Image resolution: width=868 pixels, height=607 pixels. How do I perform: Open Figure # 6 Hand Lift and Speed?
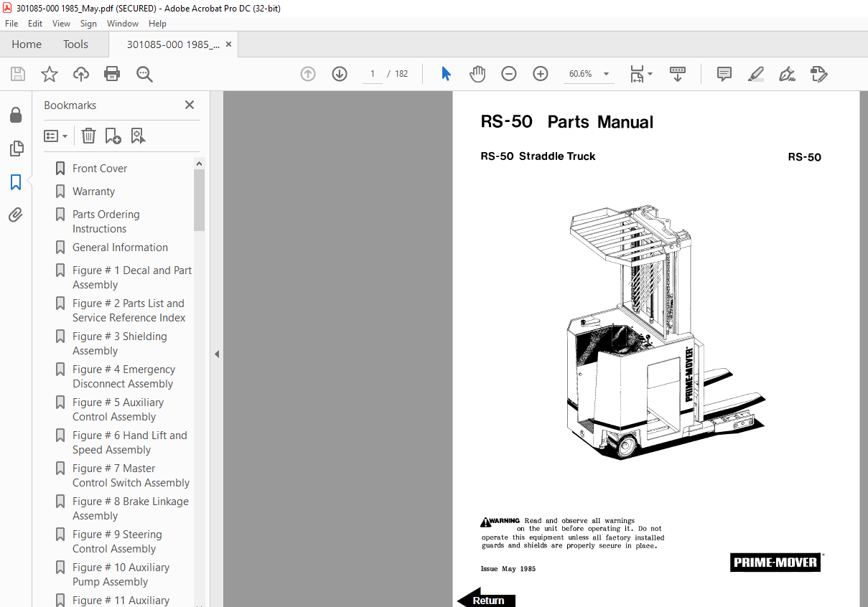coord(129,443)
